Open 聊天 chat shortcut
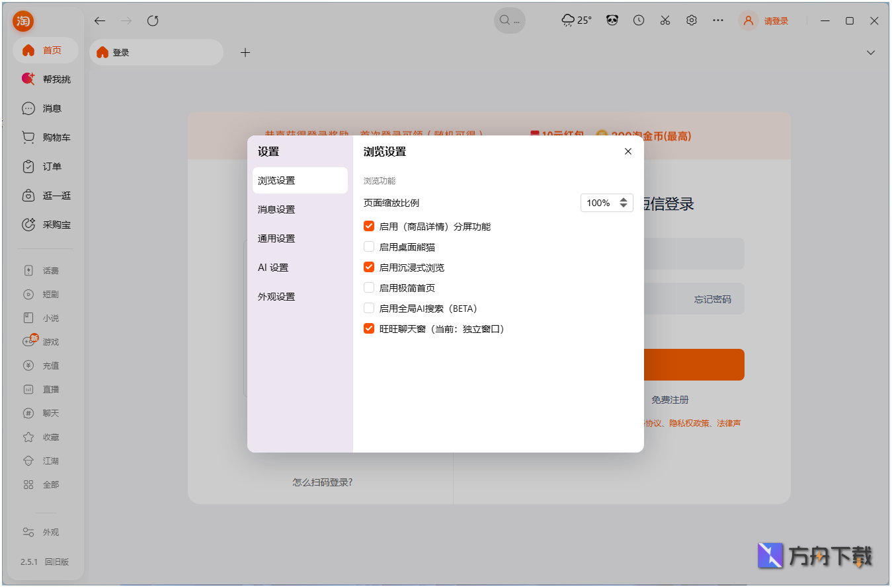 pyautogui.click(x=42, y=413)
